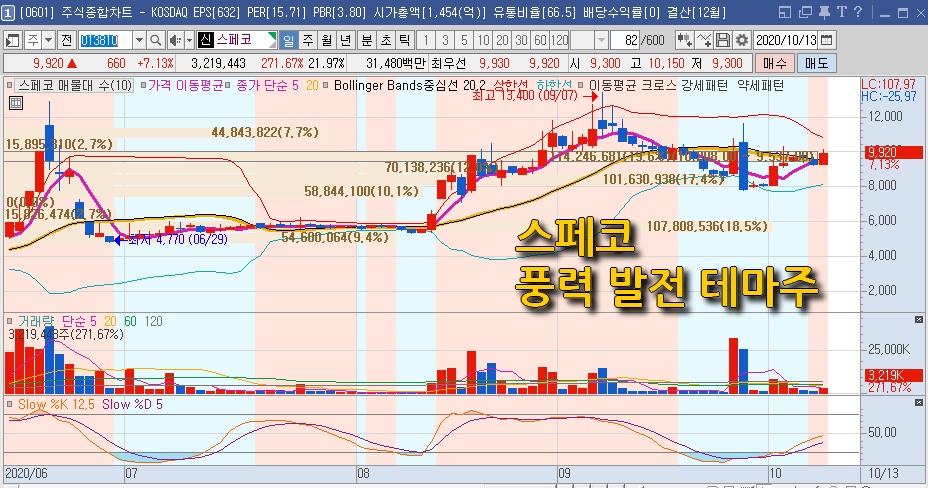Click the 신 credit marker badge
928x488 pixels.
pos(205,40)
